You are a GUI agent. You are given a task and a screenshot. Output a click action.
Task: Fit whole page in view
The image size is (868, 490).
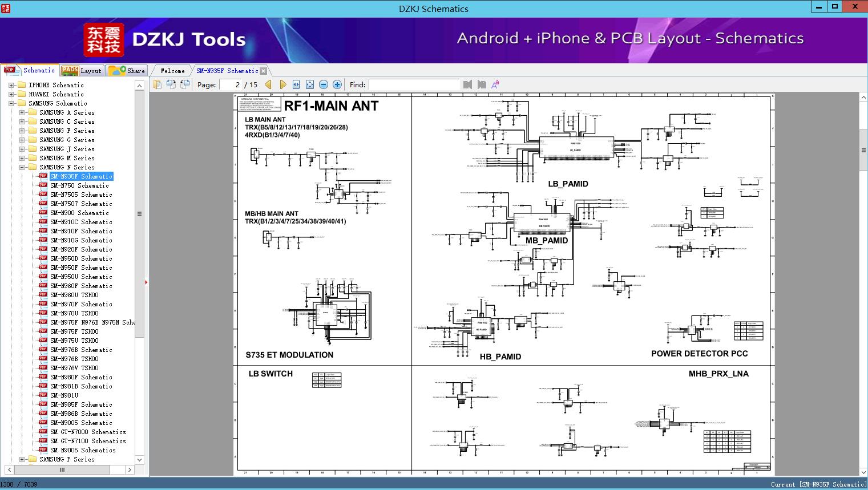[x=310, y=84]
